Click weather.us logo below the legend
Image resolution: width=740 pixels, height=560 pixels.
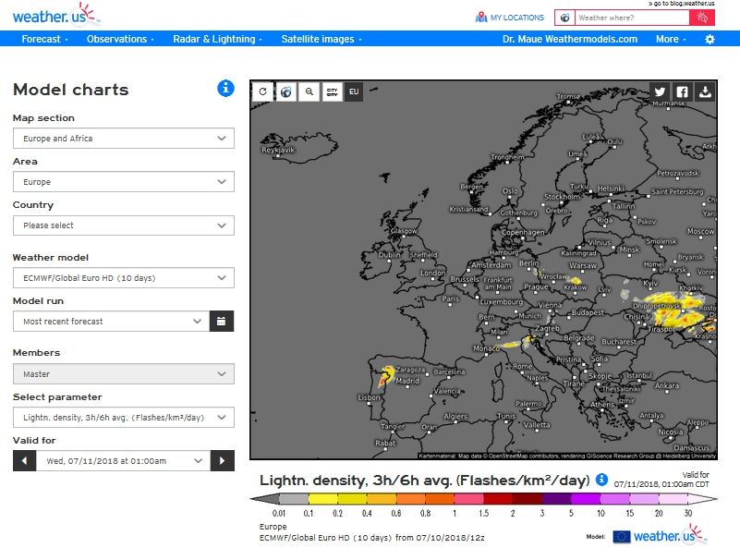point(669,536)
